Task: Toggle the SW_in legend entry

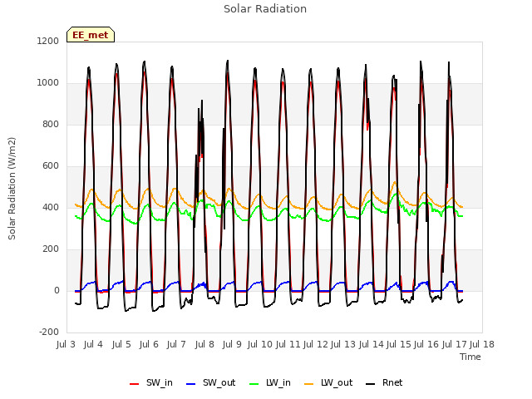Action: point(151,382)
